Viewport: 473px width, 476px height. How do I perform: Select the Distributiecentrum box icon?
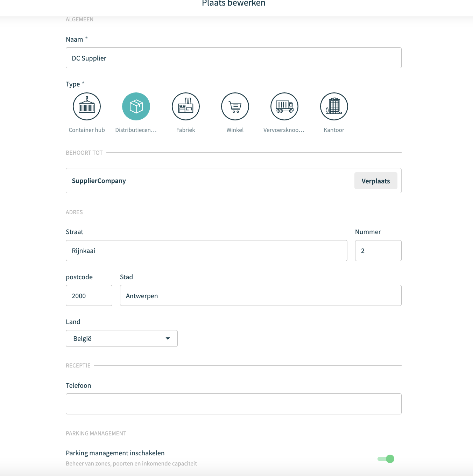(x=136, y=106)
